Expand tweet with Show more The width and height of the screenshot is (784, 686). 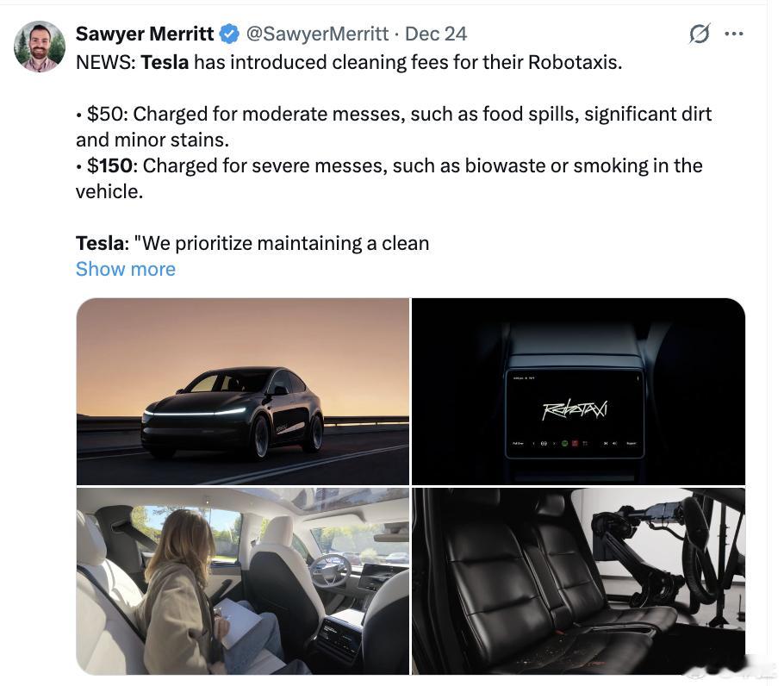tap(126, 269)
